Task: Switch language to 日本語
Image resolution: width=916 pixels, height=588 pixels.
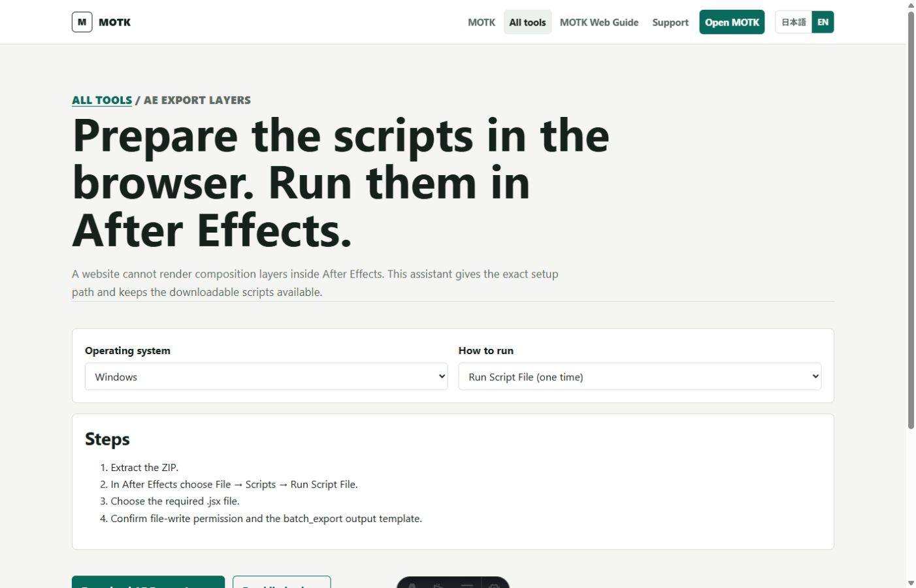Action: coord(794,22)
